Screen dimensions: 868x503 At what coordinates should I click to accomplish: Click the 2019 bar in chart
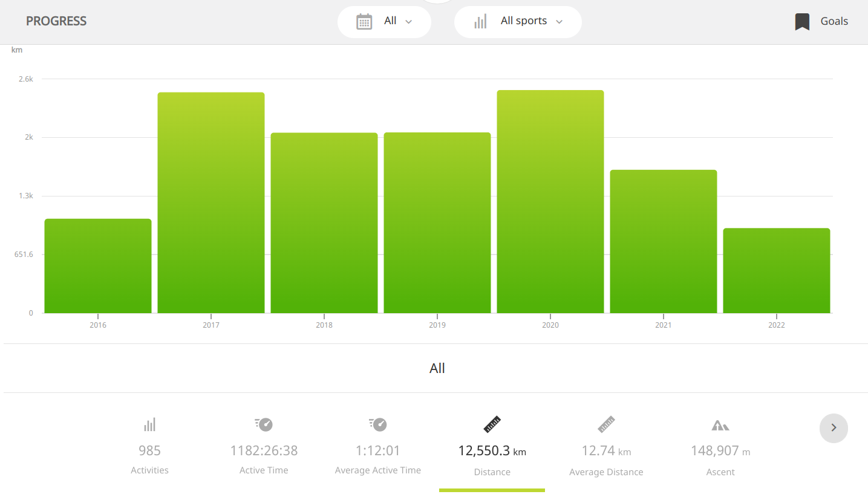coord(437,223)
